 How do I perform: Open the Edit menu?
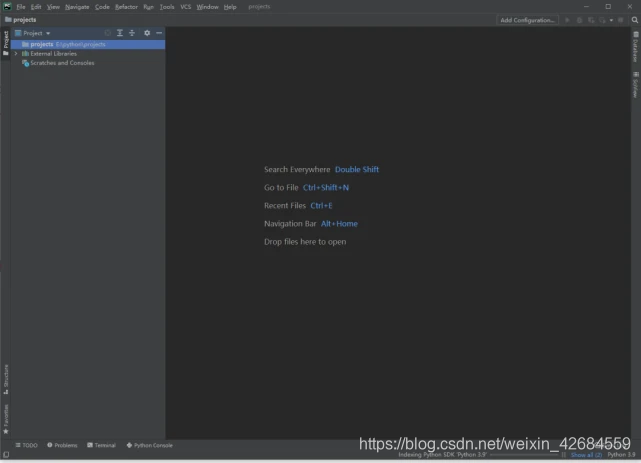36,7
